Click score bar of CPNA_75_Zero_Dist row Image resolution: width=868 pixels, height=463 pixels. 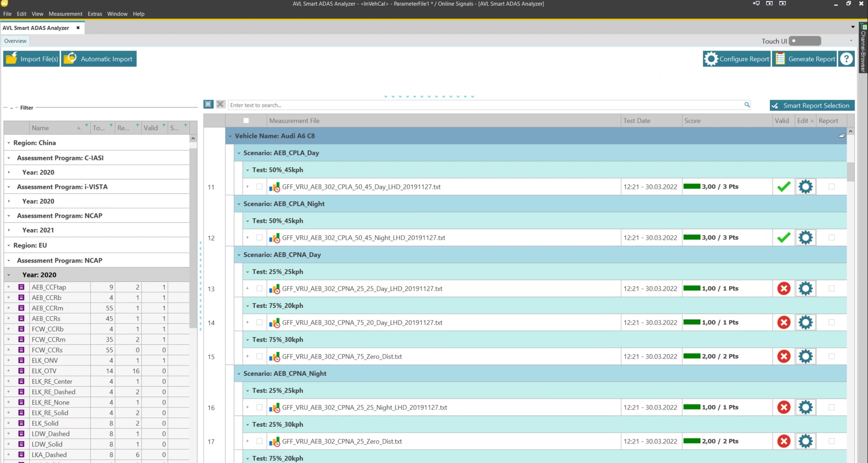pyautogui.click(x=692, y=356)
